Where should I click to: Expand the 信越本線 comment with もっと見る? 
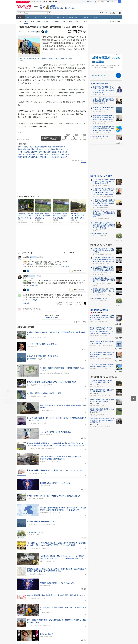tap(33, 300)
